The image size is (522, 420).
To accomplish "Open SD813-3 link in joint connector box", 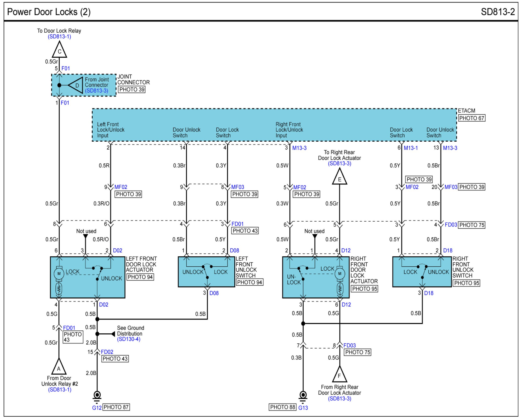I will coord(96,91).
